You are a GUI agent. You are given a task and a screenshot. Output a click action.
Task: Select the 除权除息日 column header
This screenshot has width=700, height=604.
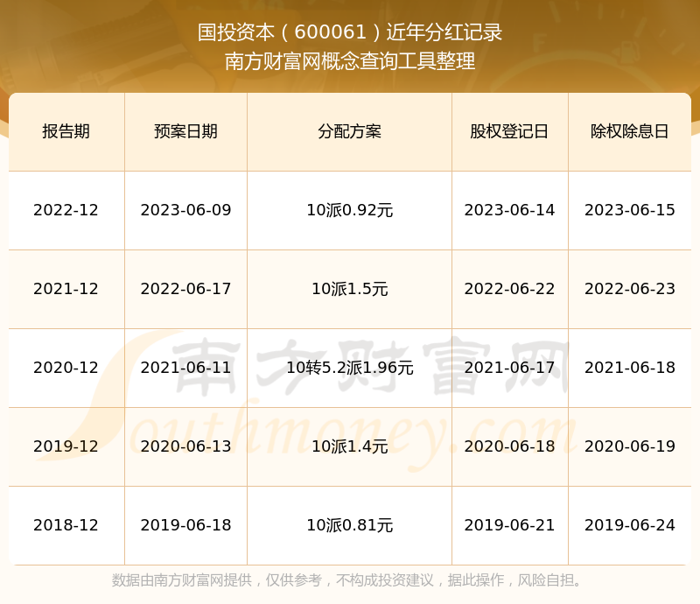click(629, 131)
